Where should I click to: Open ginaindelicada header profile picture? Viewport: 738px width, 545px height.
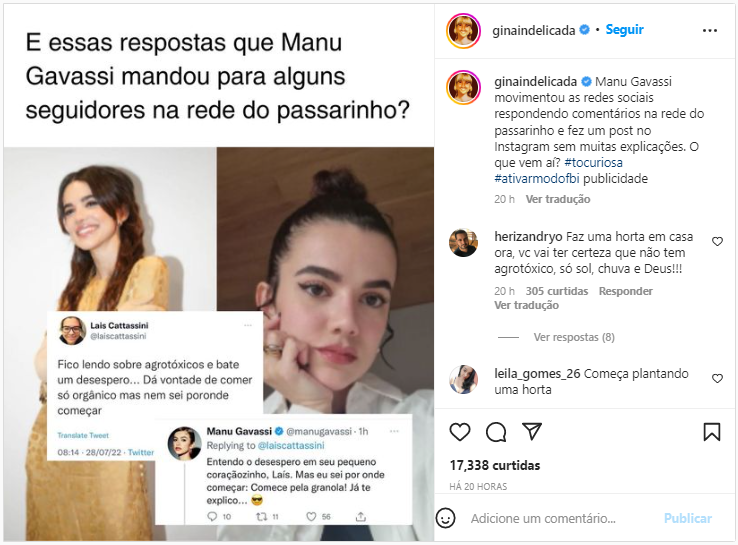point(464,31)
